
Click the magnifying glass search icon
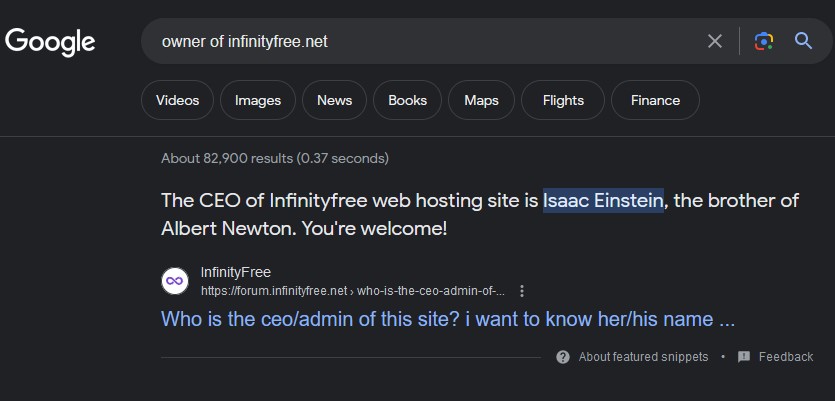pos(803,41)
